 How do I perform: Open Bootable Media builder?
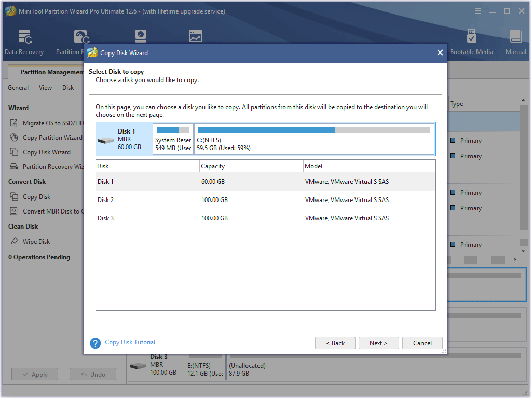471,42
